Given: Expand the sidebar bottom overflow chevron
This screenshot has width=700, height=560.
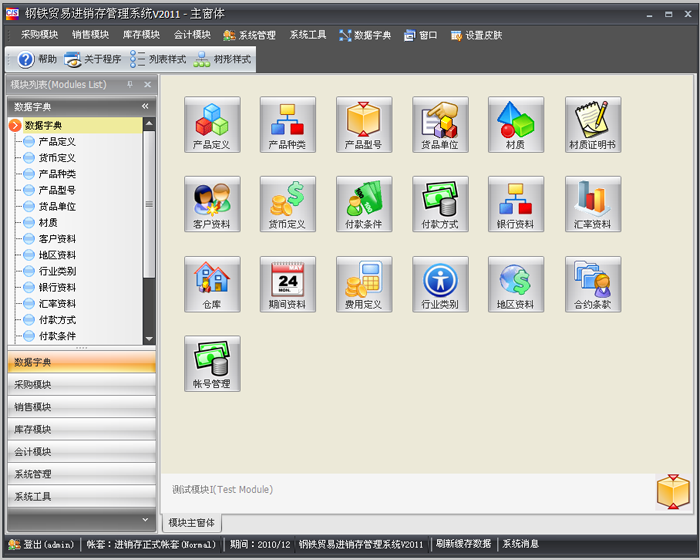Looking at the screenshot, I should 145,518.
